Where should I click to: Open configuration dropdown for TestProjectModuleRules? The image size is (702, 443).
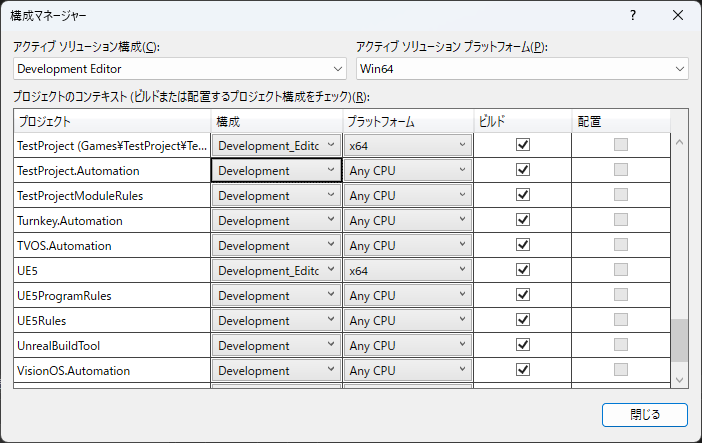pos(276,196)
